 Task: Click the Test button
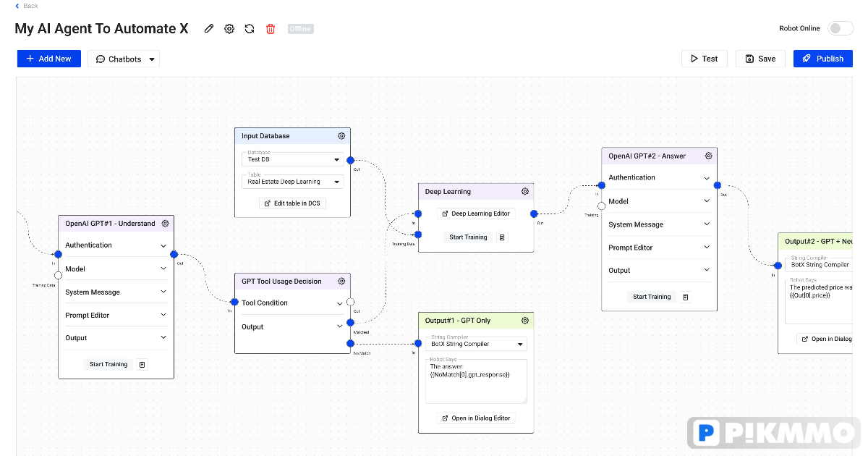pos(705,59)
